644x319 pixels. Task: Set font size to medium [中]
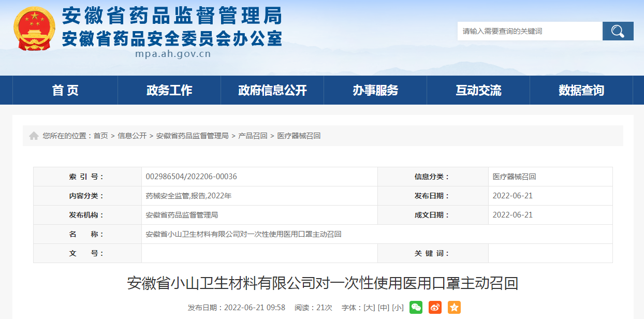[x=384, y=308]
